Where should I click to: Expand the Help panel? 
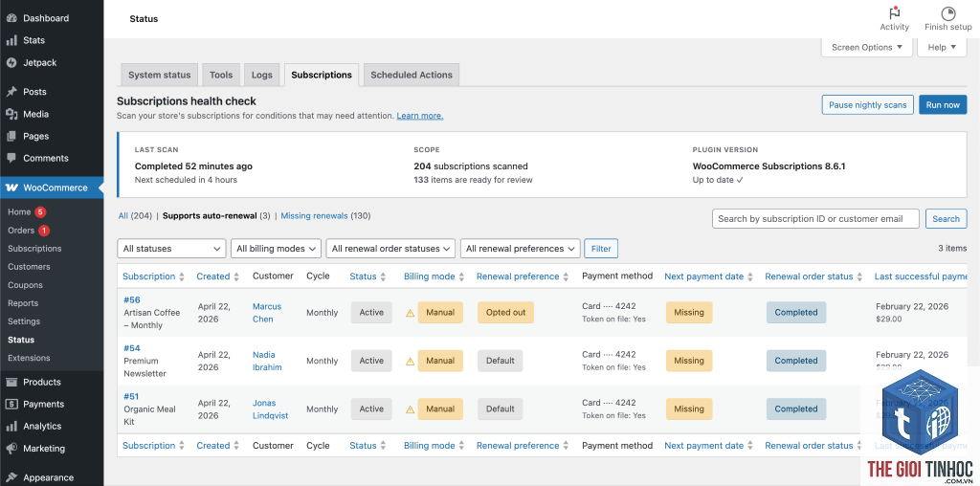click(x=942, y=48)
